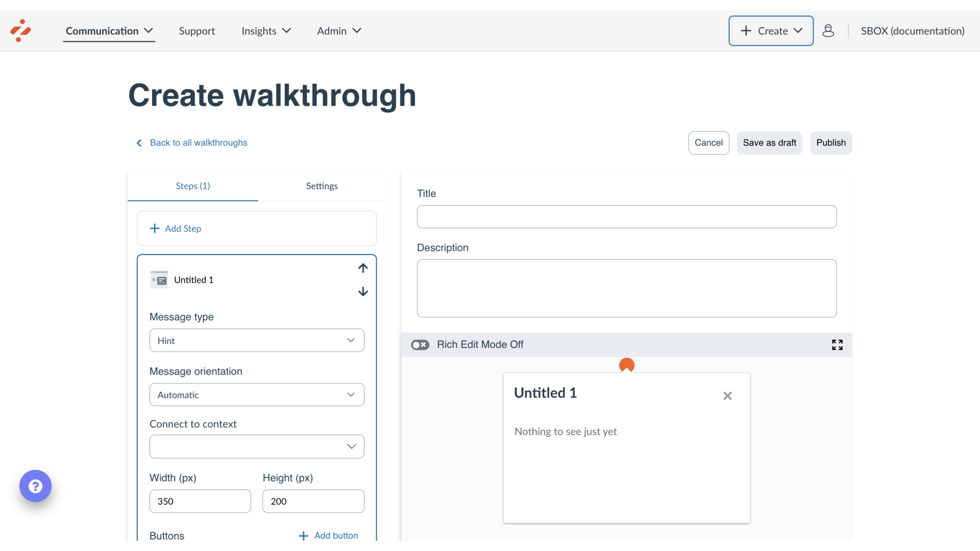Click the orange app logo icon
This screenshot has height=551, width=980.
(20, 31)
